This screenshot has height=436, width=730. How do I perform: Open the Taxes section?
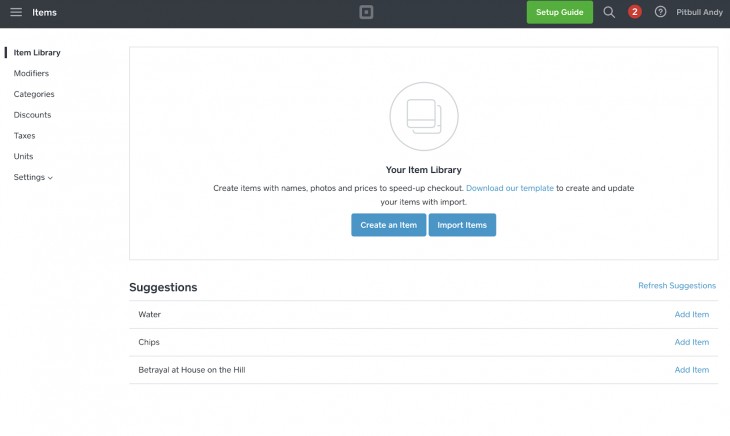24,136
